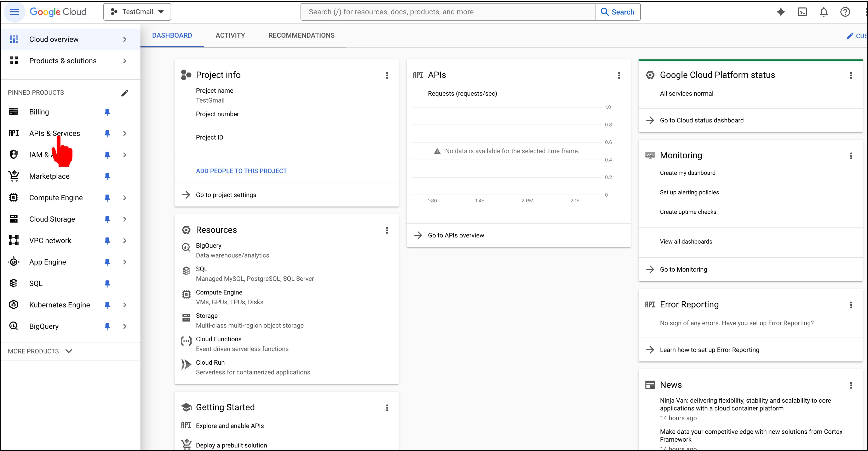Unpin Marketplace from pinned products
Viewport: 868px width, 451px height.
coord(107,177)
